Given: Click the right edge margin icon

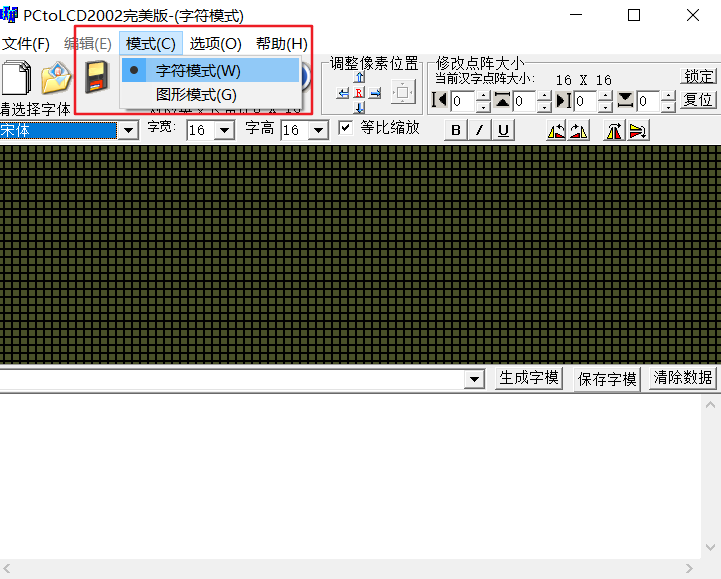Looking at the screenshot, I should [564, 100].
